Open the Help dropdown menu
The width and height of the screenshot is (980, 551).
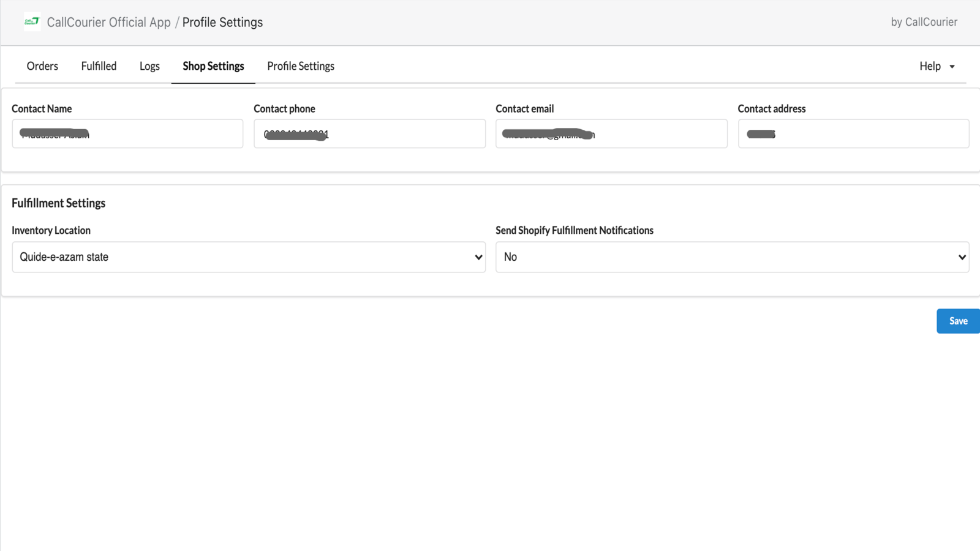click(x=929, y=66)
